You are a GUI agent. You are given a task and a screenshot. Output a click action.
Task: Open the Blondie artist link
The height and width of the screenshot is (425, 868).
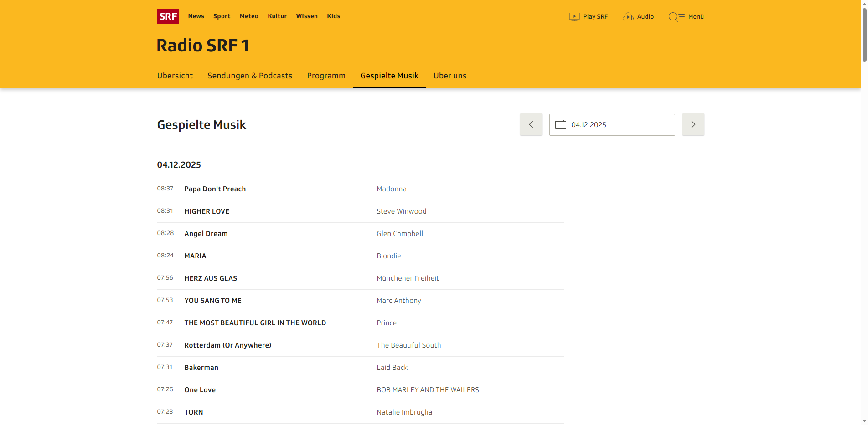click(389, 256)
